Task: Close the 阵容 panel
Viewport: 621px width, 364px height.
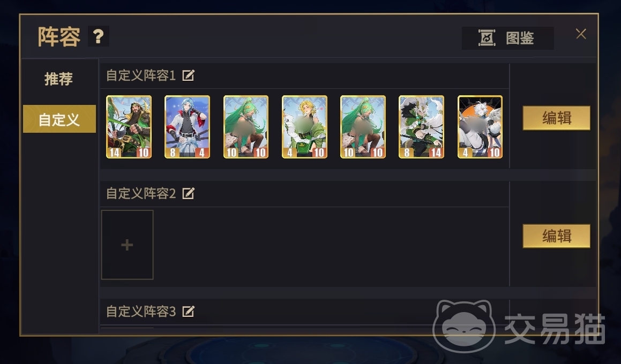Action: tap(581, 34)
